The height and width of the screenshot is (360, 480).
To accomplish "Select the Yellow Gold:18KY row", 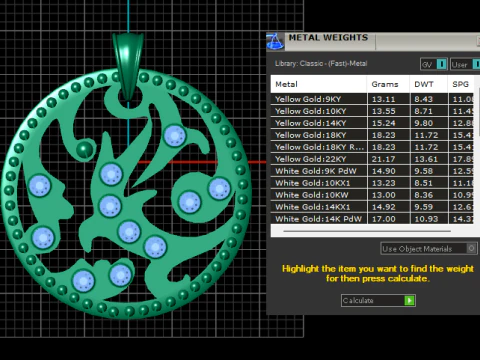I will coord(372,135).
